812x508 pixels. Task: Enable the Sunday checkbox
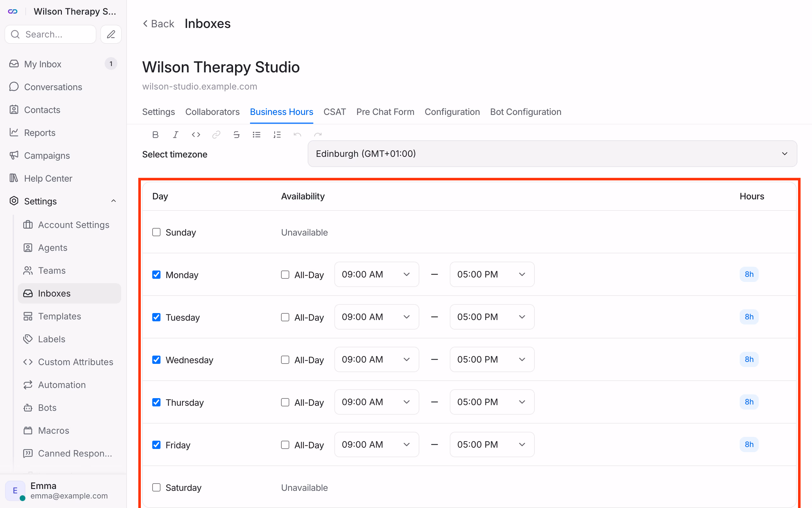pos(156,232)
